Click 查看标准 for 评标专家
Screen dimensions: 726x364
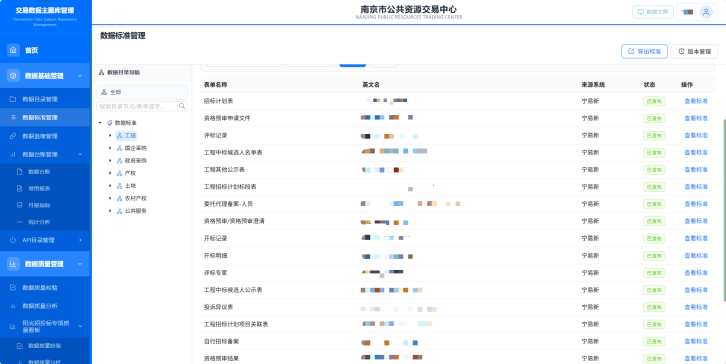(696, 272)
